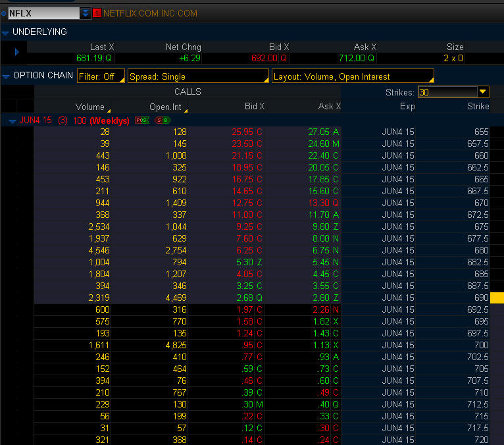Click the green POS badge on JUN4 15
This screenshot has width=504, height=445.
click(x=141, y=120)
